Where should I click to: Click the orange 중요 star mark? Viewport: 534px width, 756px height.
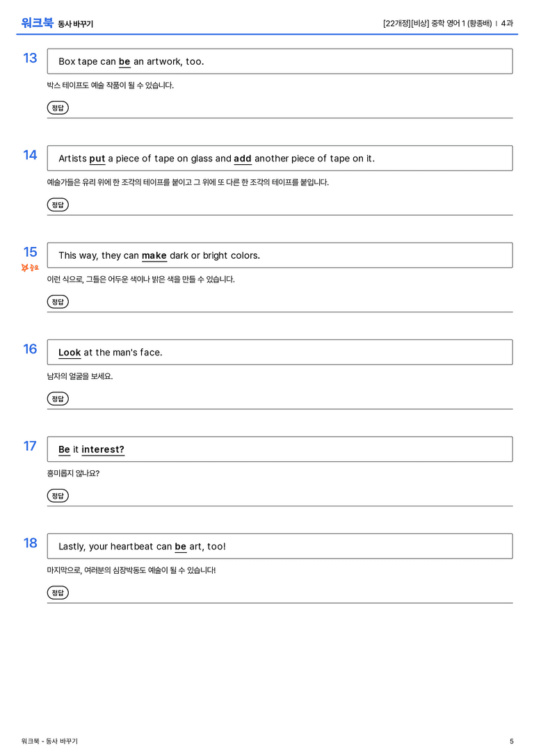pos(30,268)
